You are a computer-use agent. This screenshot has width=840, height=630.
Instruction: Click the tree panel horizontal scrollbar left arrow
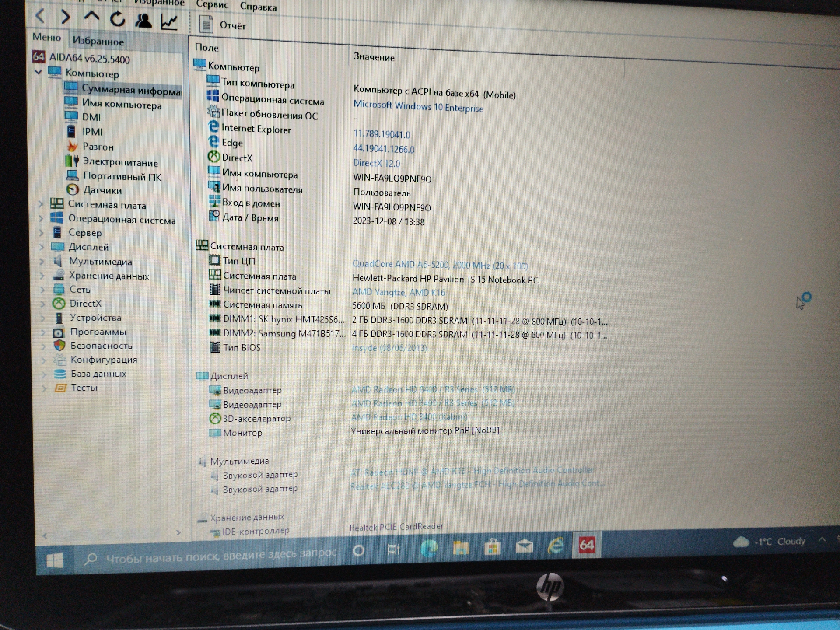click(45, 535)
